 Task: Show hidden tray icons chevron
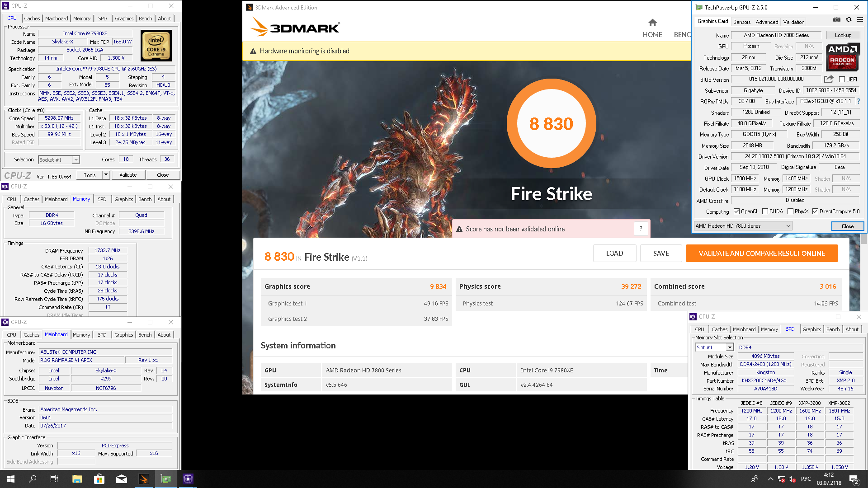[x=770, y=479]
